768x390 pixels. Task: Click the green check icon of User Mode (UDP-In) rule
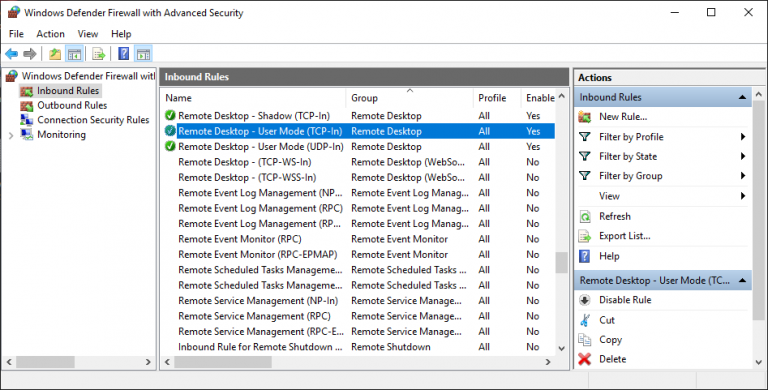[170, 146]
